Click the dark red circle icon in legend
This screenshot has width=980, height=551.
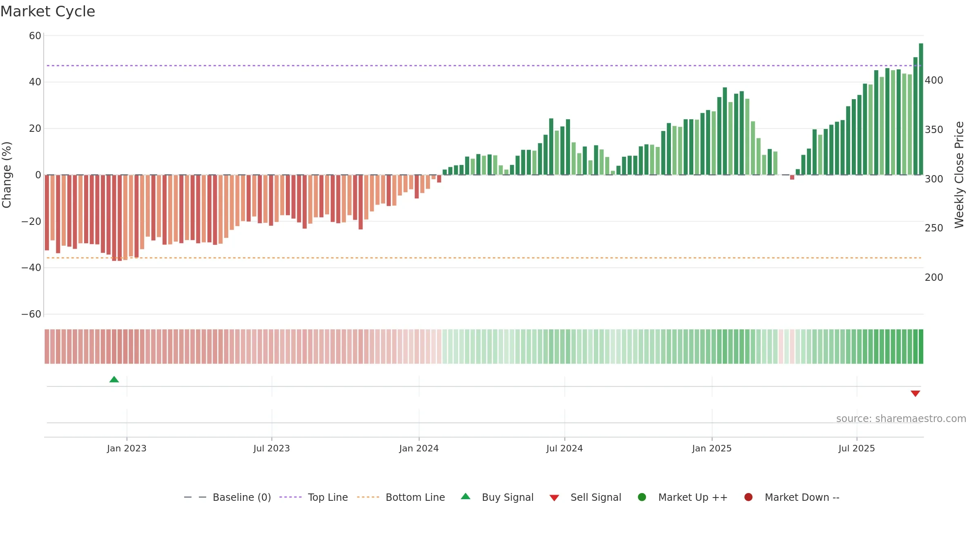coord(748,497)
